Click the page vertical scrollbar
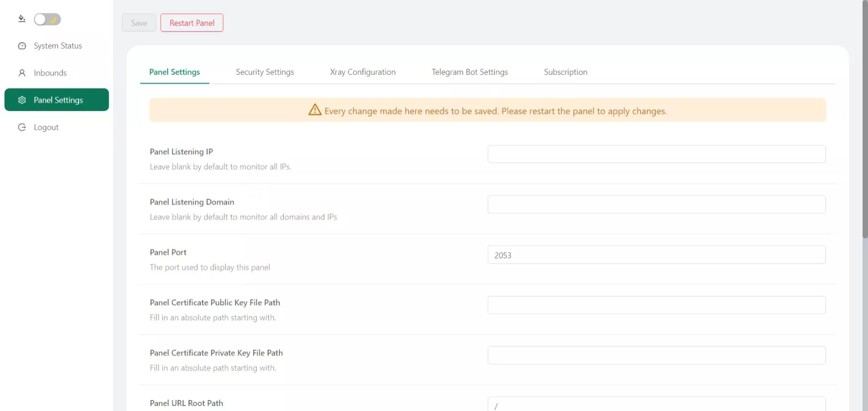The image size is (868, 411). [865, 119]
